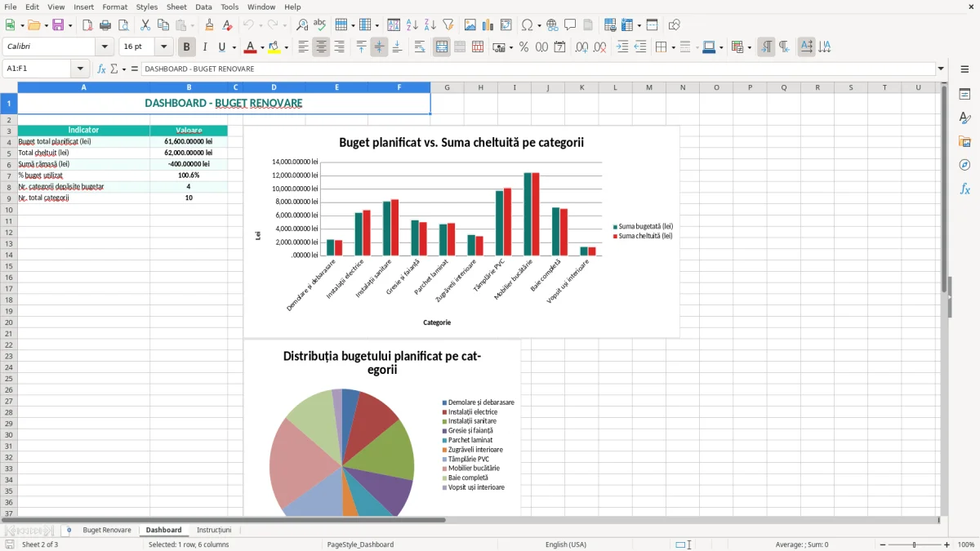Open the font color dropdown arrow
The width and height of the screenshot is (980, 551).
[x=262, y=47]
